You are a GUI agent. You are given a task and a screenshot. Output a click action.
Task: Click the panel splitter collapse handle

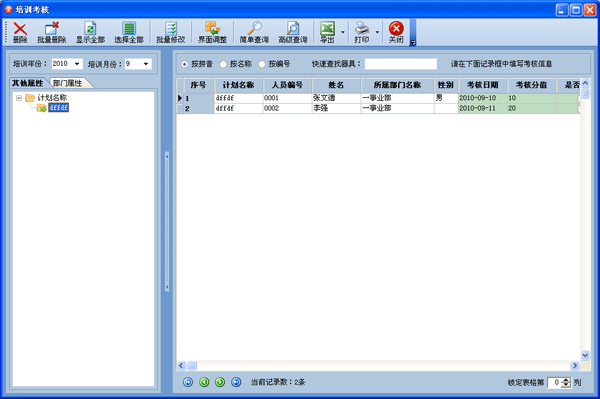[167, 222]
